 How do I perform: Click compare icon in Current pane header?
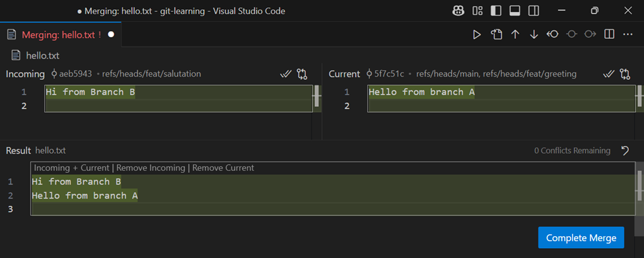pyautogui.click(x=625, y=75)
